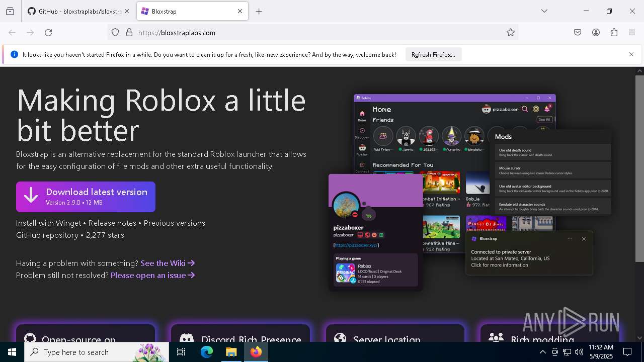Click the Server location feature card
Viewport: 644px width, 362px height.
(395, 333)
